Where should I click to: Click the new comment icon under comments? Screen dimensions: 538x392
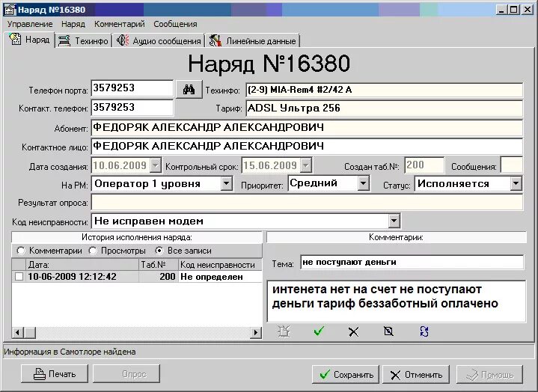click(284, 331)
